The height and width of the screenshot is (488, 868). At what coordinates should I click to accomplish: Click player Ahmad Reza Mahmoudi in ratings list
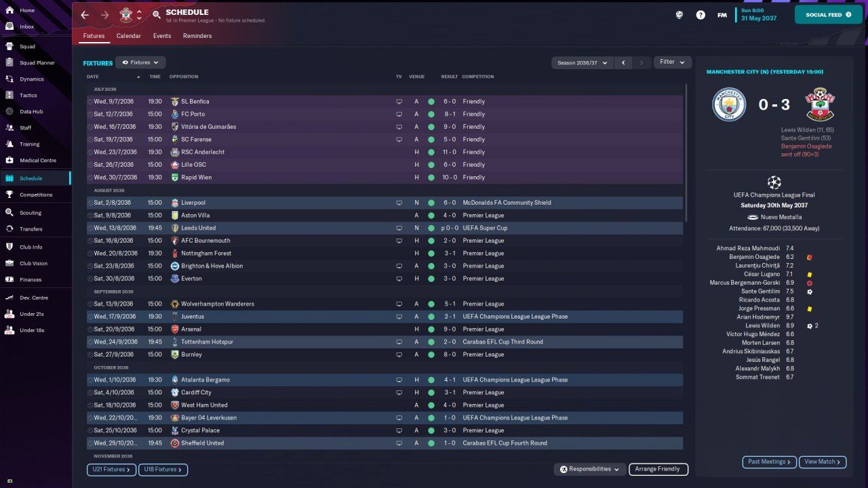[x=748, y=249]
